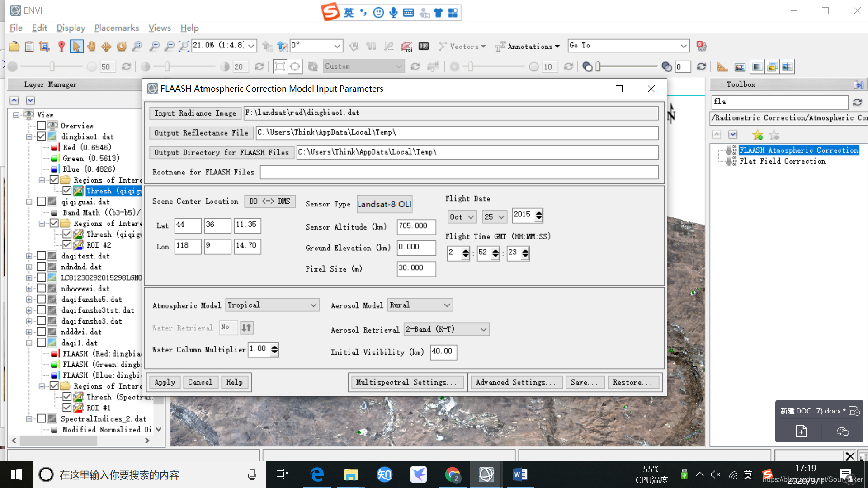Open the Flight Date day dropdown
The height and width of the screenshot is (488, 868).
(495, 217)
